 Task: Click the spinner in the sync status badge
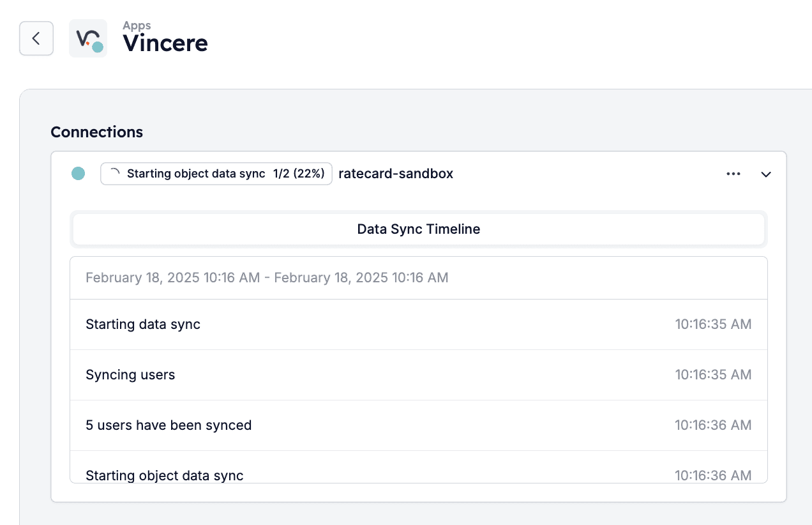(x=115, y=173)
